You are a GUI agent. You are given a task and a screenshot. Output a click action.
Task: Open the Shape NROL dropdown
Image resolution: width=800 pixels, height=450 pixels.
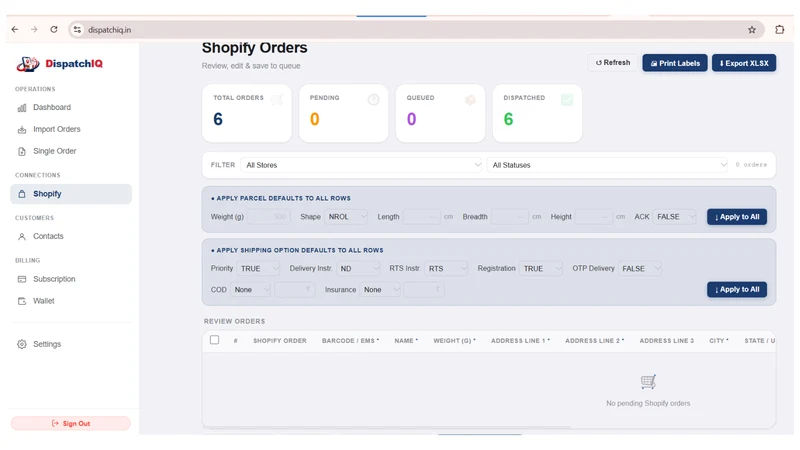[x=346, y=217]
